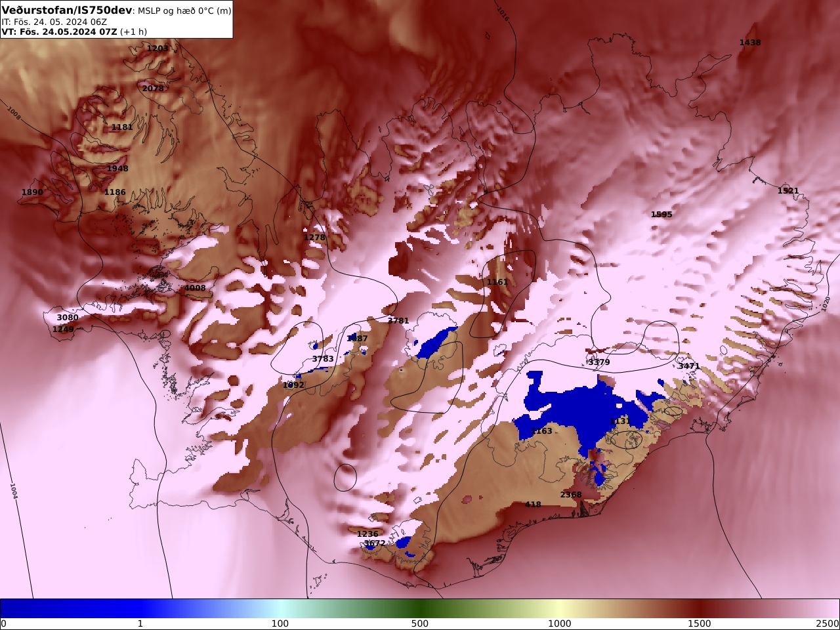Click the 3471 height label
The image size is (840, 630).
(689, 366)
